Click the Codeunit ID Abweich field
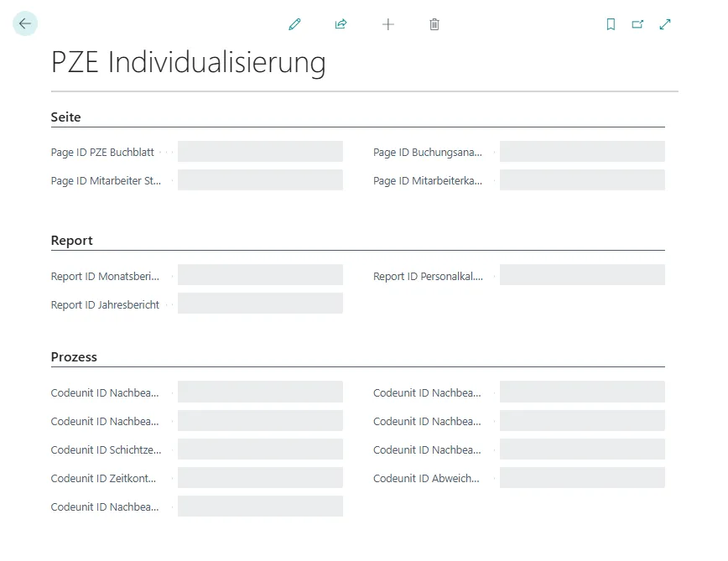Viewport: 728px width, 561px height. pyautogui.click(x=582, y=477)
